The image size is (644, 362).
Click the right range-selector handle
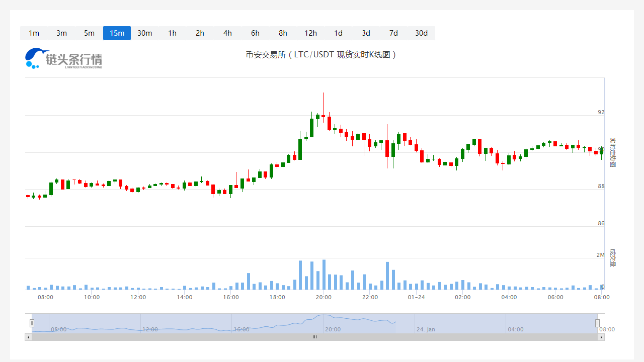point(598,323)
